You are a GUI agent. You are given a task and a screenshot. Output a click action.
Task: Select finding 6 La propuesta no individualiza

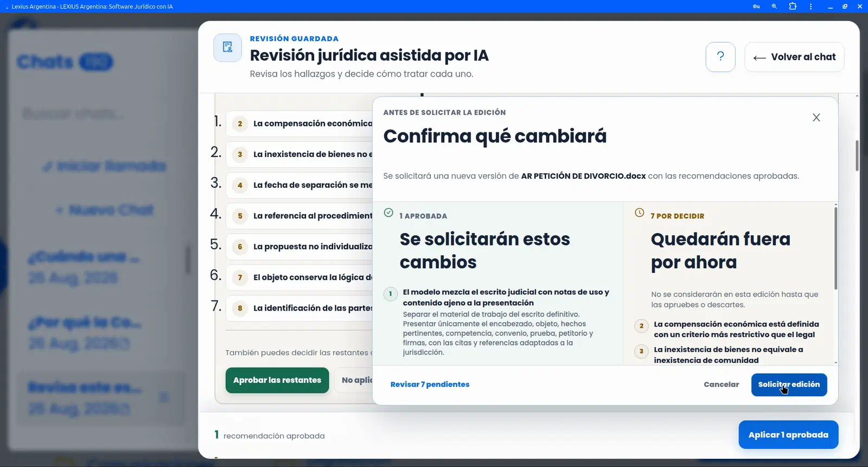tap(299, 247)
